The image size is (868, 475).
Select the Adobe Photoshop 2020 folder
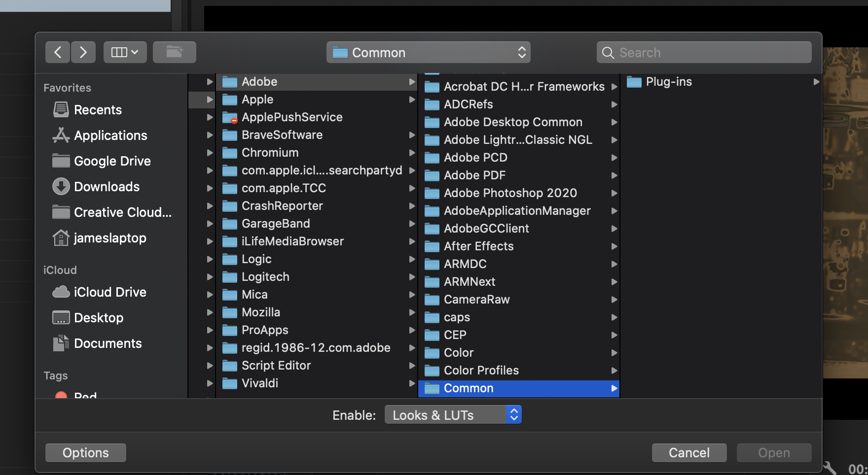[x=510, y=193]
